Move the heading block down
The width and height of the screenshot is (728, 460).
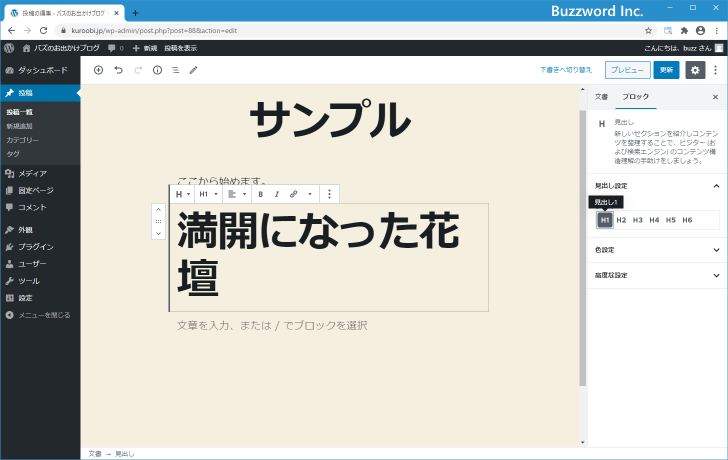[158, 233]
